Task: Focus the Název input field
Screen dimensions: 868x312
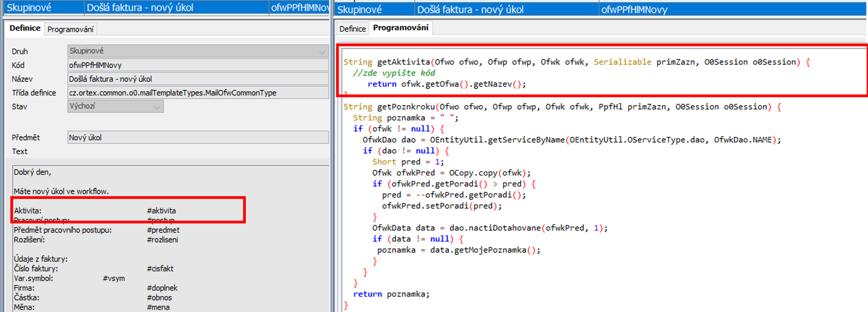Action: click(198, 79)
